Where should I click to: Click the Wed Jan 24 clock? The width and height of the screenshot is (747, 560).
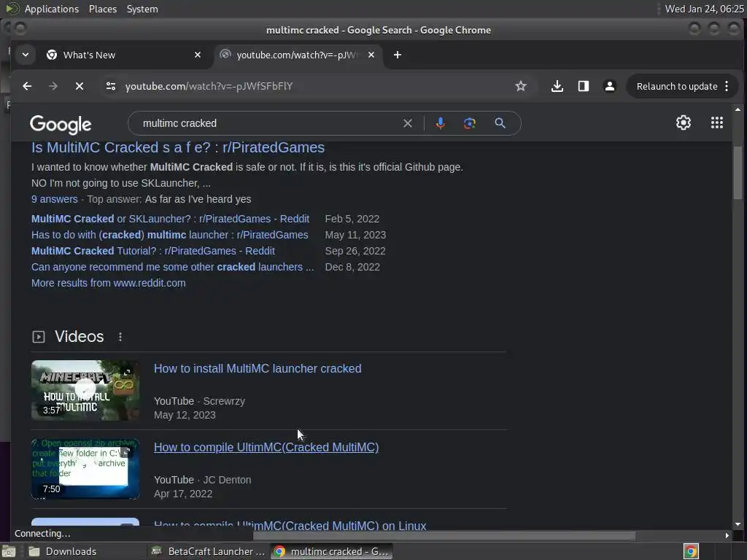pyautogui.click(x=704, y=9)
